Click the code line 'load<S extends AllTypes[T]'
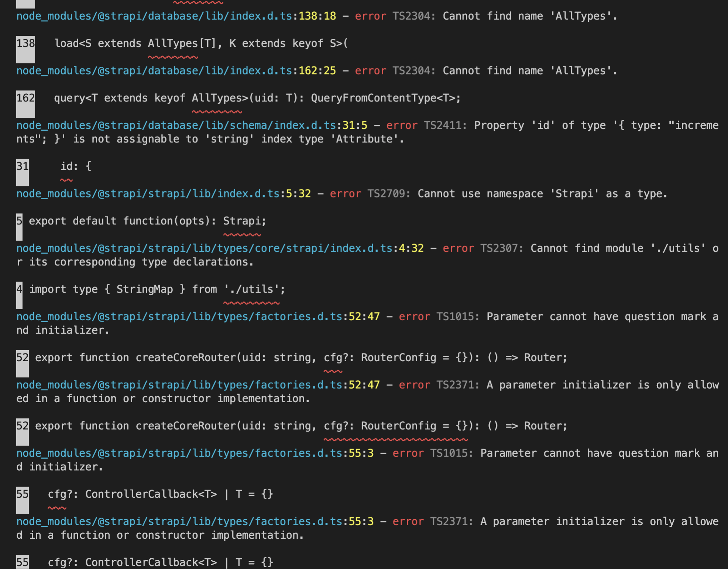The image size is (728, 569). [x=201, y=44]
